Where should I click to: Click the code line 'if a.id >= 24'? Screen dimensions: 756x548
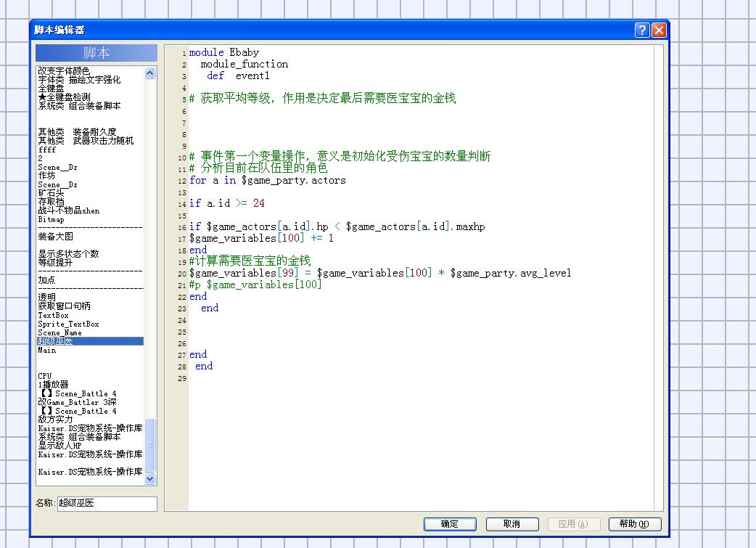[226, 203]
